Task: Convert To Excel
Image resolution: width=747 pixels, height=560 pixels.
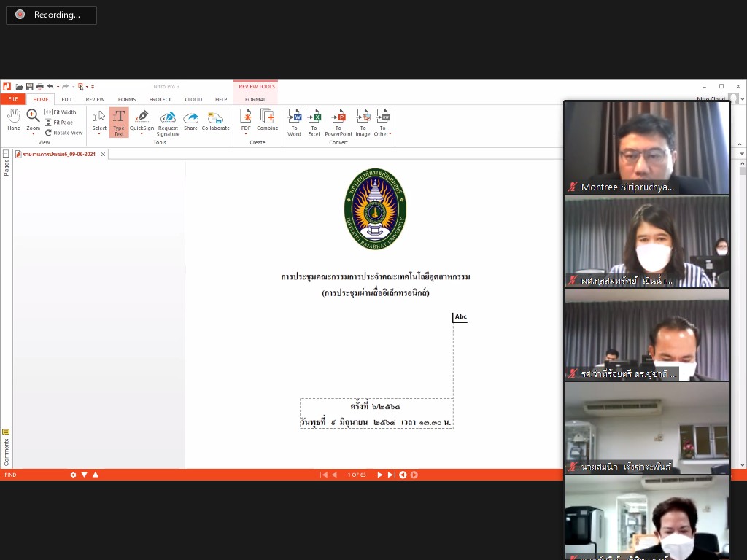Action: [314, 122]
